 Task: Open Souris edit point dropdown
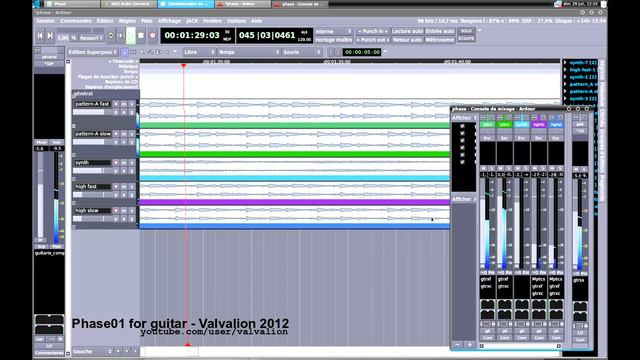(x=302, y=52)
